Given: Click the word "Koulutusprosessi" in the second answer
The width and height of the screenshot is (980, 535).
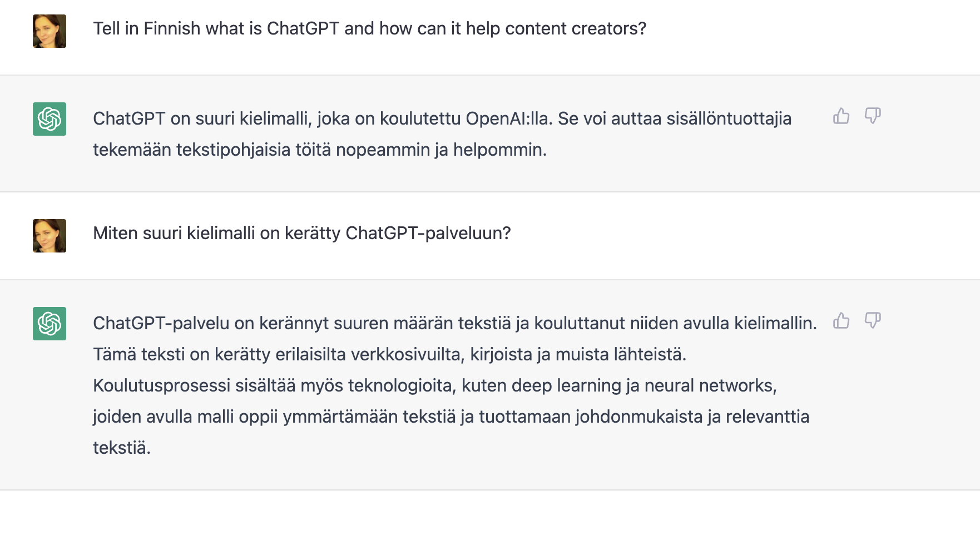Looking at the screenshot, I should (x=161, y=385).
